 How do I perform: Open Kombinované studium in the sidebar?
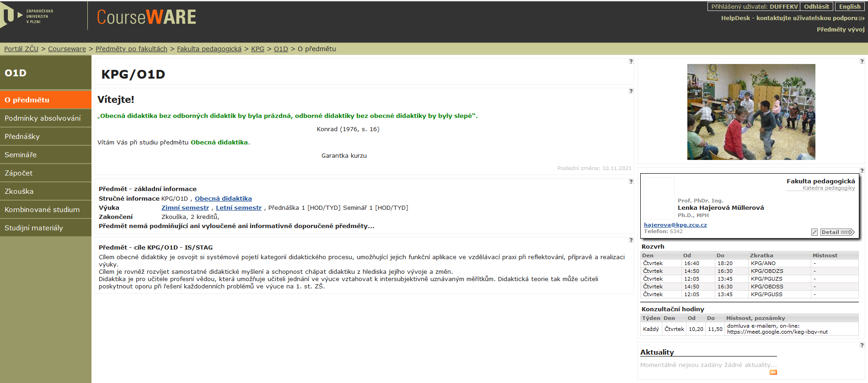(46, 209)
